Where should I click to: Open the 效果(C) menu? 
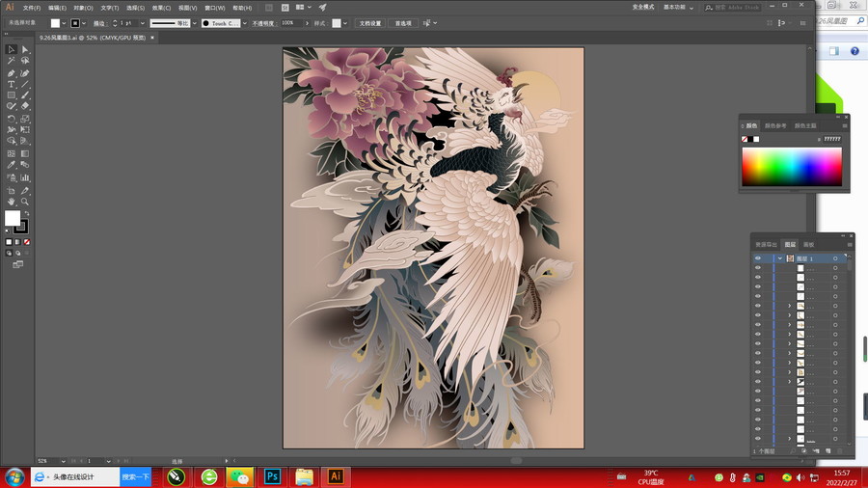pos(161,8)
